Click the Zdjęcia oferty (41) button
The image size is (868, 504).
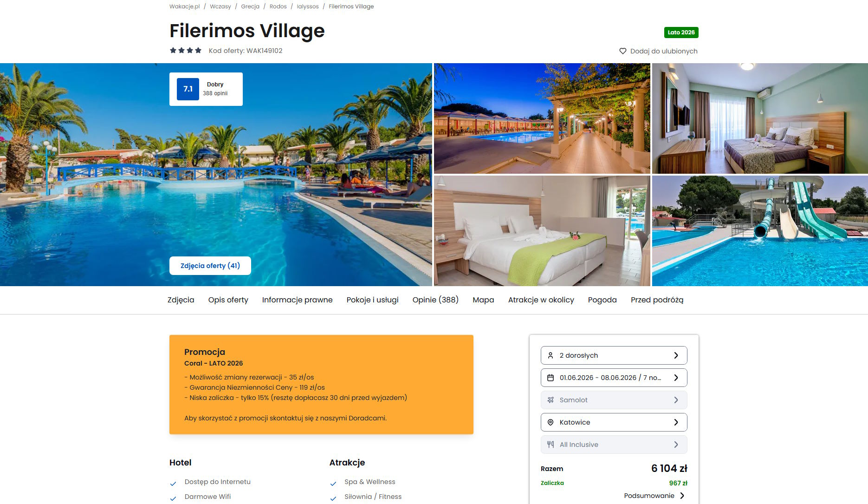click(x=210, y=266)
